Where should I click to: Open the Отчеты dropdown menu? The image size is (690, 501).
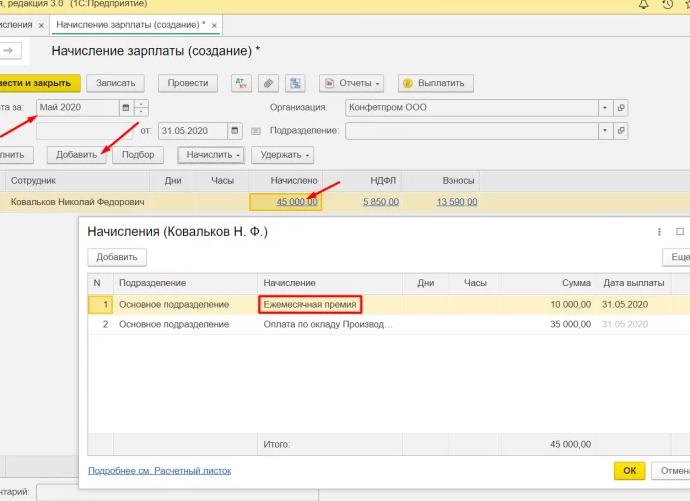(x=352, y=83)
